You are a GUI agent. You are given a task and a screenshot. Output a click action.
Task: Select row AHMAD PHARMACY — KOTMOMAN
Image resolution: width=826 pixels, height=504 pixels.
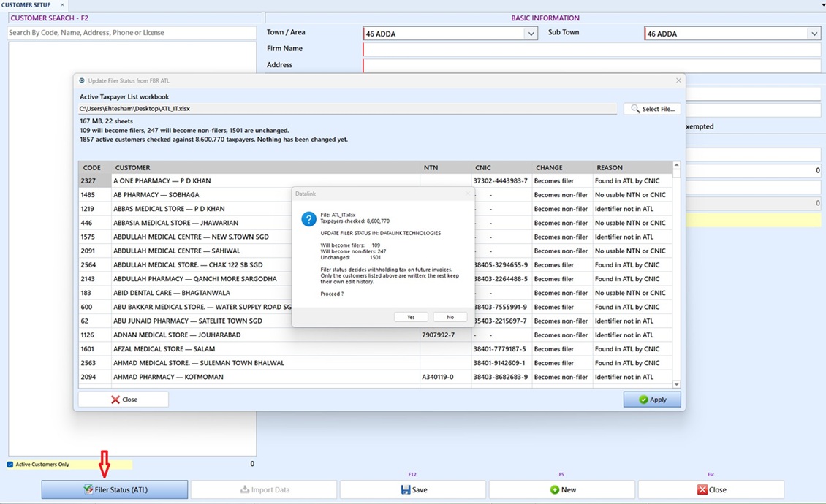376,377
